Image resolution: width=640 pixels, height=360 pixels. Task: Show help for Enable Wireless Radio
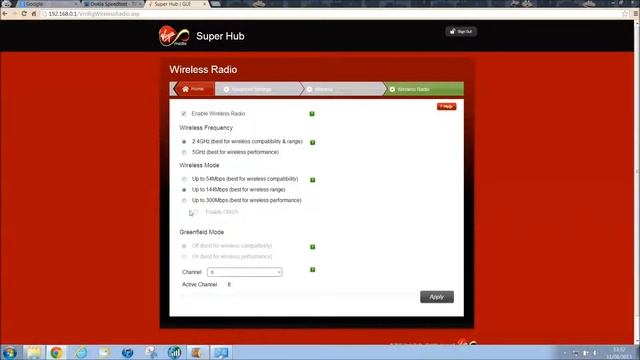pos(312,114)
